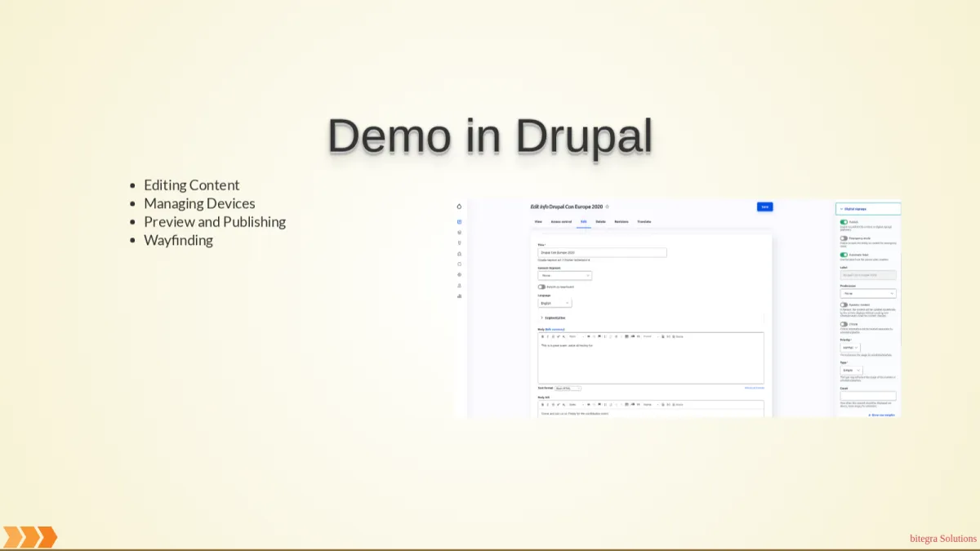Click Source in the Body editor toolbar
This screenshot has height=551, width=980.
pyautogui.click(x=678, y=336)
